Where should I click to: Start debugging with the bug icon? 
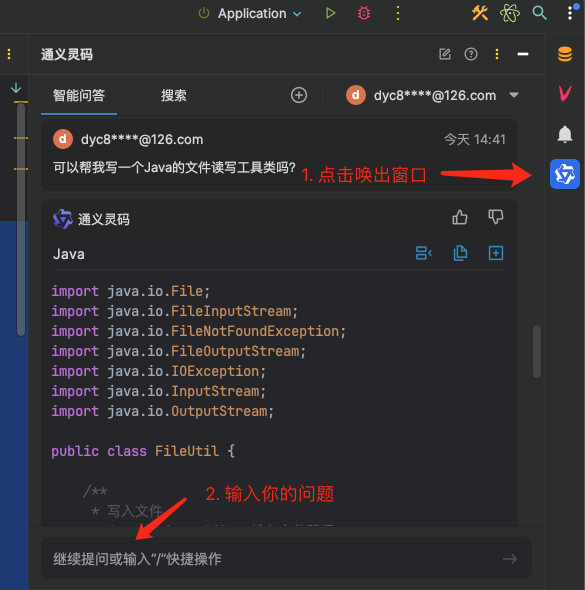[x=364, y=13]
